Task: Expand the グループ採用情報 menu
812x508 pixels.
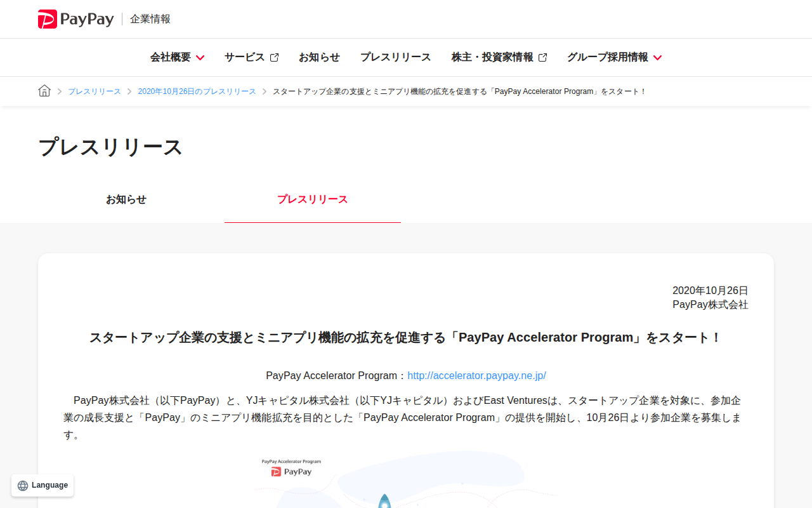Action: tap(615, 57)
